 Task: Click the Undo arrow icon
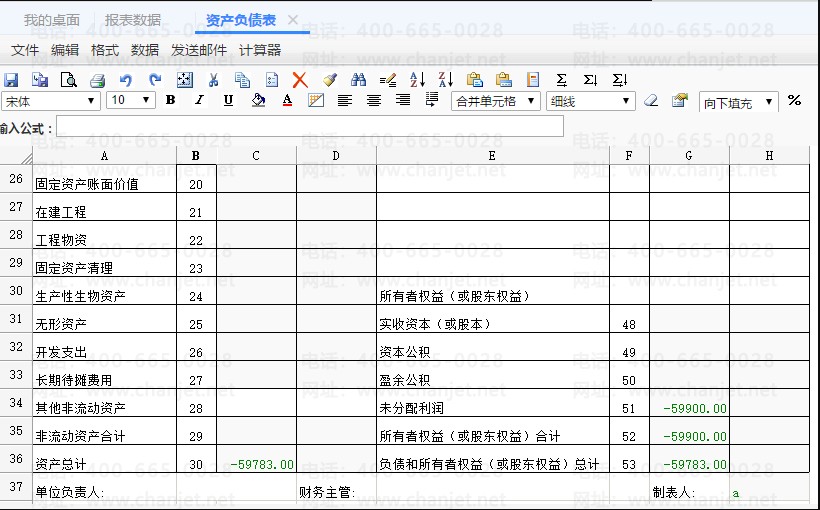tap(126, 80)
